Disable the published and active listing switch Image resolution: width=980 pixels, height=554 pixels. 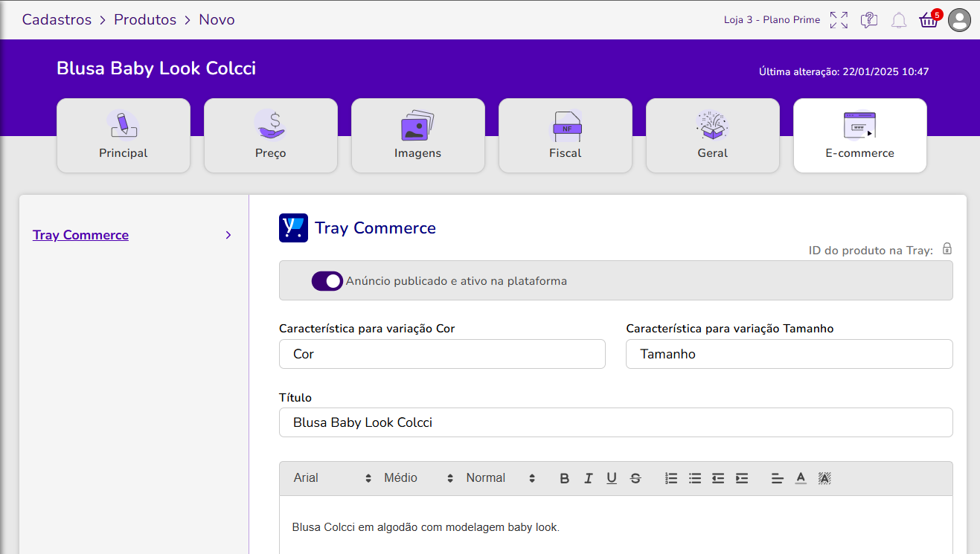pyautogui.click(x=327, y=281)
